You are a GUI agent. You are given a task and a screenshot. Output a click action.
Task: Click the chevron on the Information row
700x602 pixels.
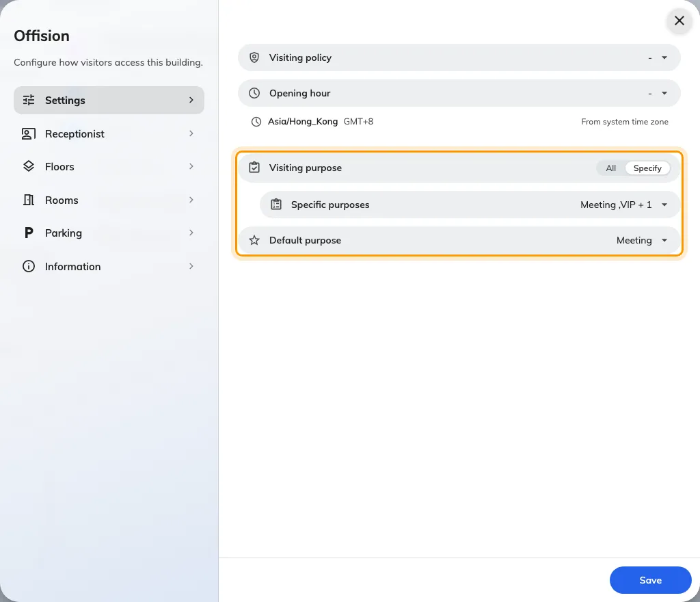tap(191, 267)
